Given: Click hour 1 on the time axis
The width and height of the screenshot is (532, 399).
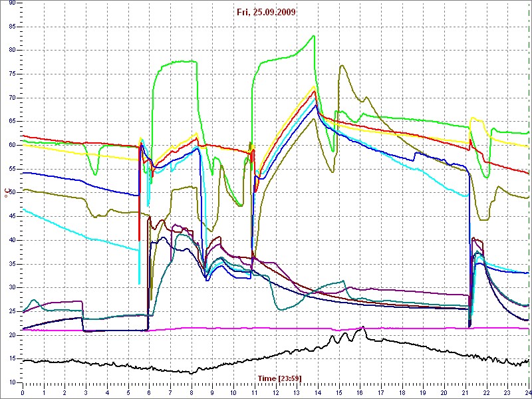Looking at the screenshot, I should coord(44,392).
